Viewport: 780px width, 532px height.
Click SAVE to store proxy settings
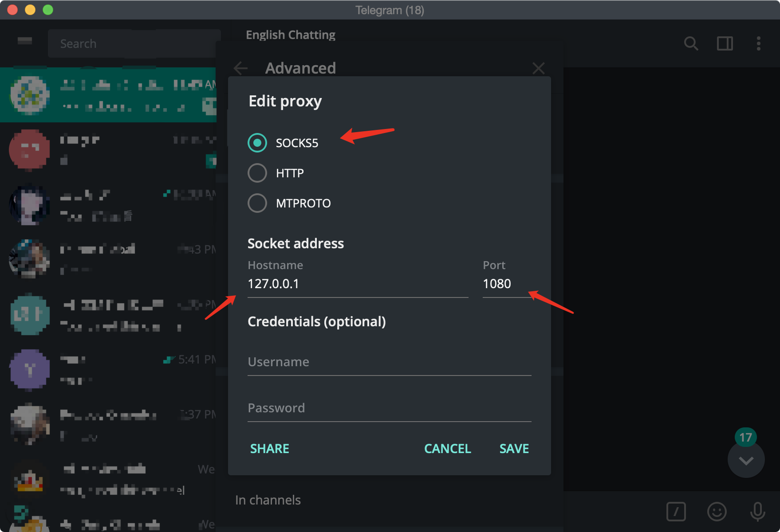tap(514, 449)
